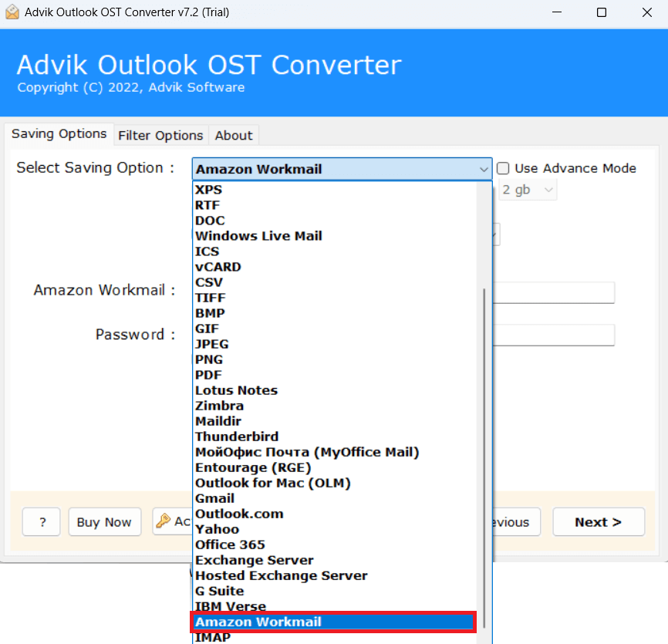Screen dimensions: 668x644
Task: Choose Exchange Server option
Action: (335, 560)
